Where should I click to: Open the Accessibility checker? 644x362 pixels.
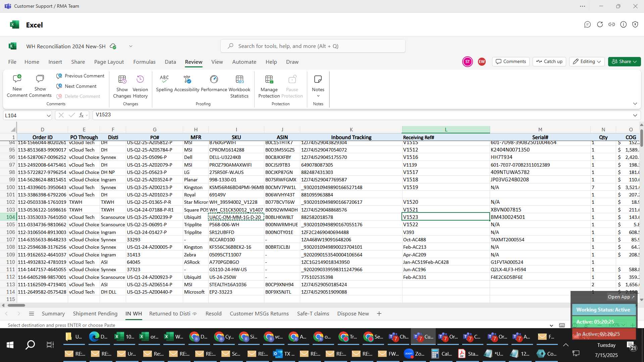(187, 83)
